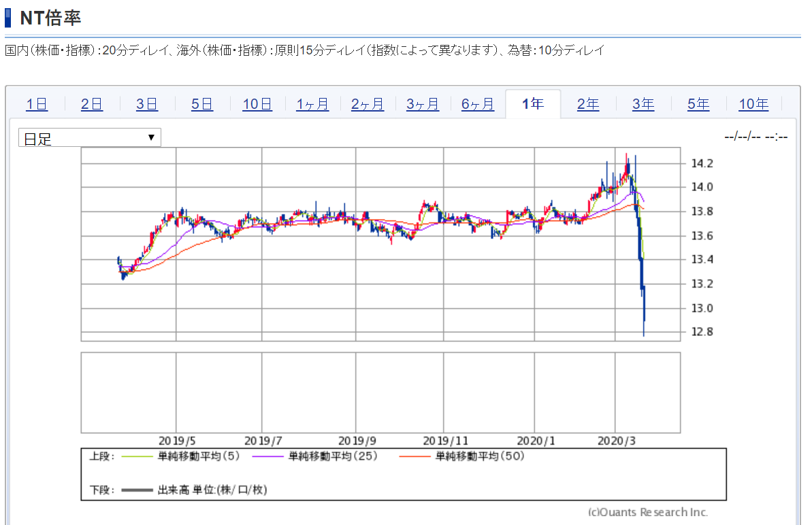Click the gray 出来高 legend line swatch

137,490
